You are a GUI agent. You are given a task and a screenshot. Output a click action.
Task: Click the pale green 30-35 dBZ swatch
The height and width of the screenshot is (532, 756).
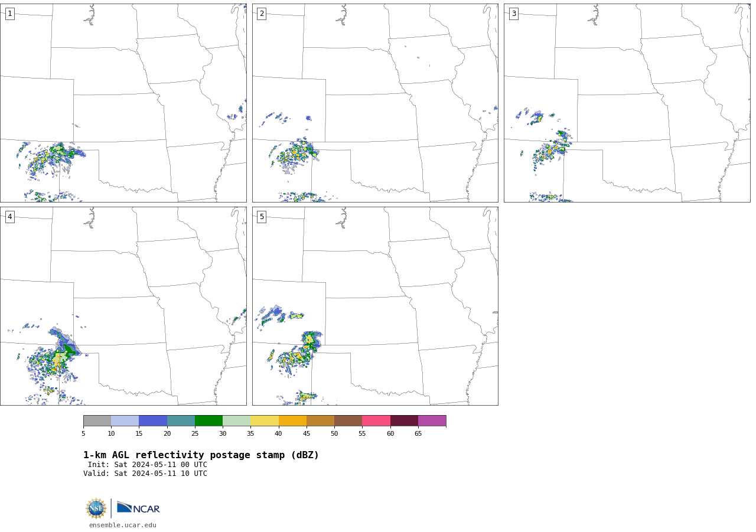237,420
